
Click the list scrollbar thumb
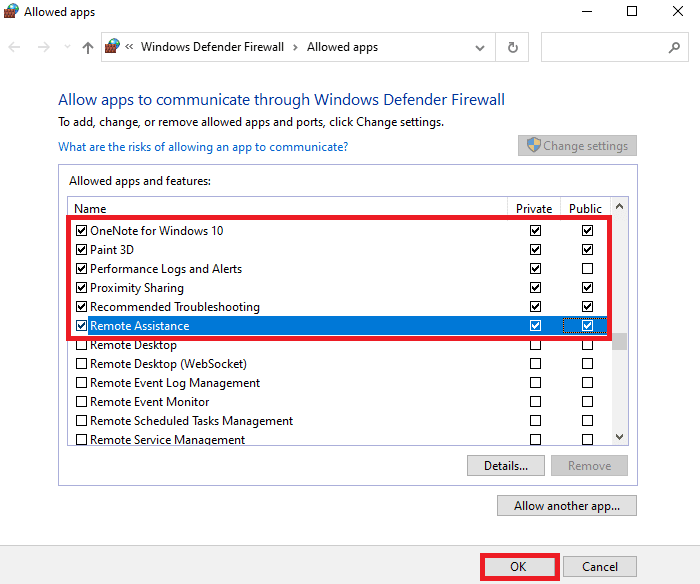coord(619,342)
